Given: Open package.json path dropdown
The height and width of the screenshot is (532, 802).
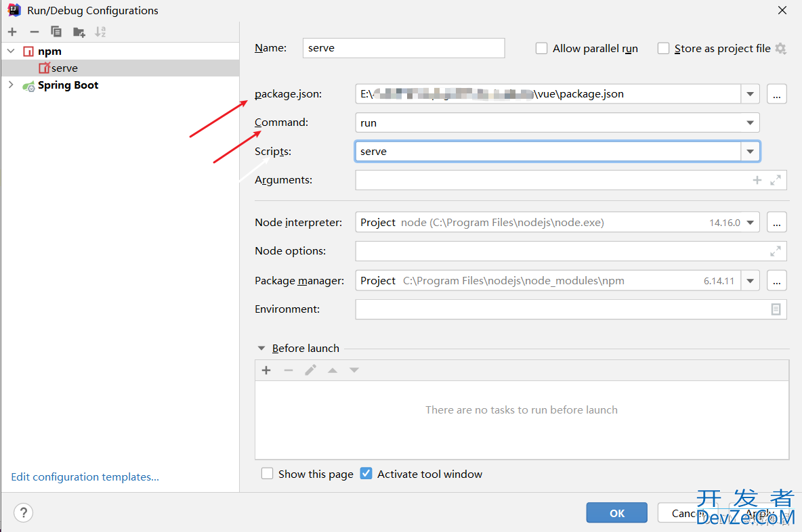Looking at the screenshot, I should (x=751, y=94).
